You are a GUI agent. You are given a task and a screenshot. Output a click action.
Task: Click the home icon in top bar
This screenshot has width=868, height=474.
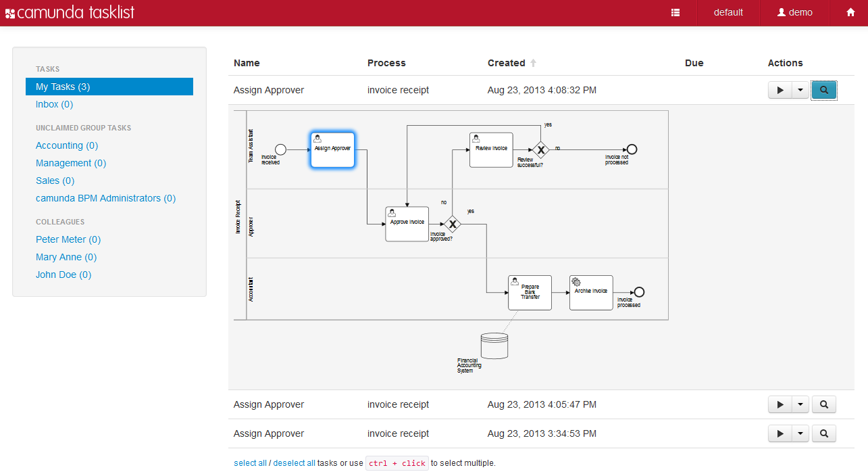pyautogui.click(x=850, y=13)
